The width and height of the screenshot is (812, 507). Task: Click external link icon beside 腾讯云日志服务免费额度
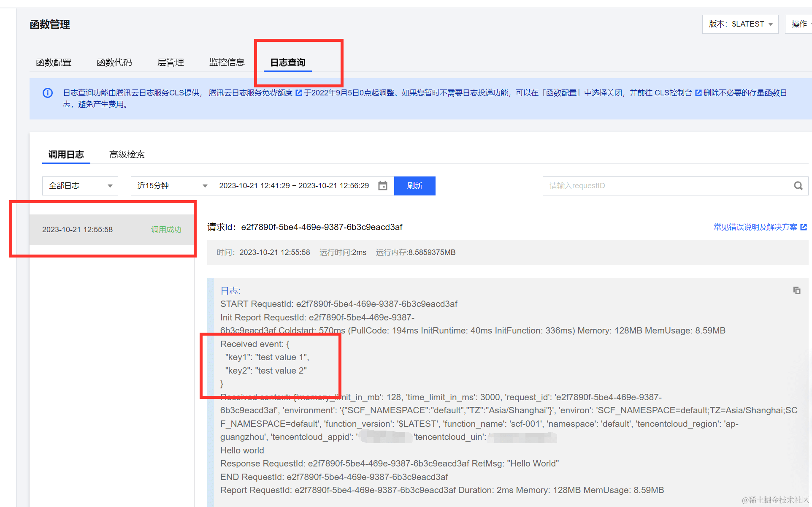(x=299, y=93)
